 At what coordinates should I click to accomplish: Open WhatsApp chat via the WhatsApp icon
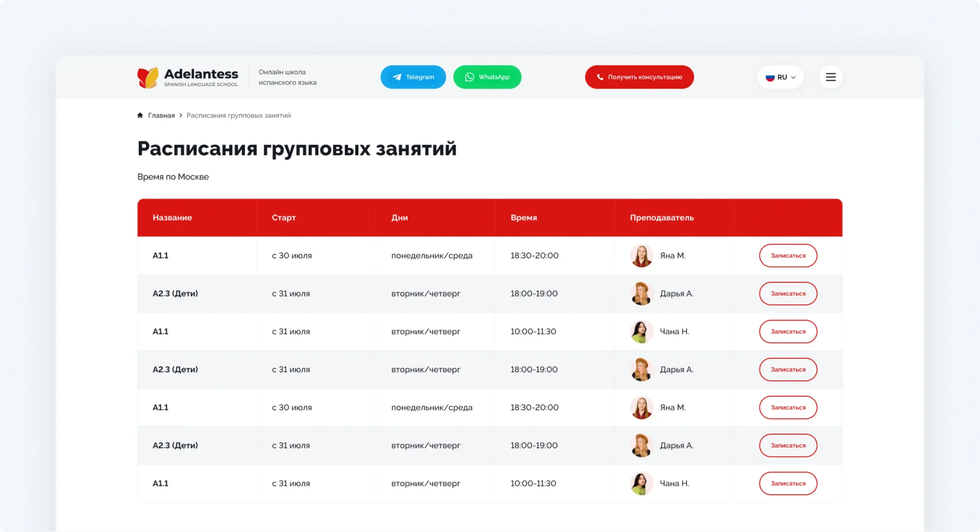(x=469, y=77)
